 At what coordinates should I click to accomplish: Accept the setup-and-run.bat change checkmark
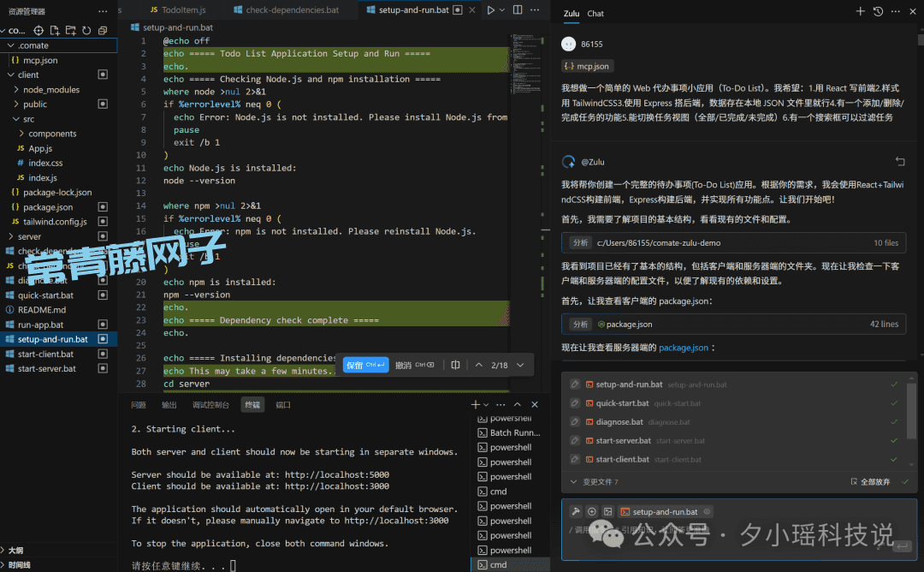pyautogui.click(x=894, y=384)
